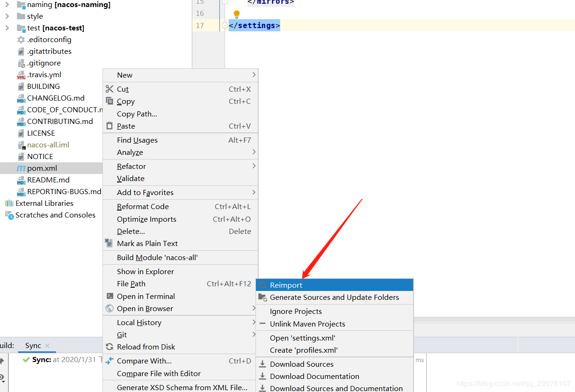Click the Scratches and Consoles icon
575x392 pixels.
[x=9, y=215]
